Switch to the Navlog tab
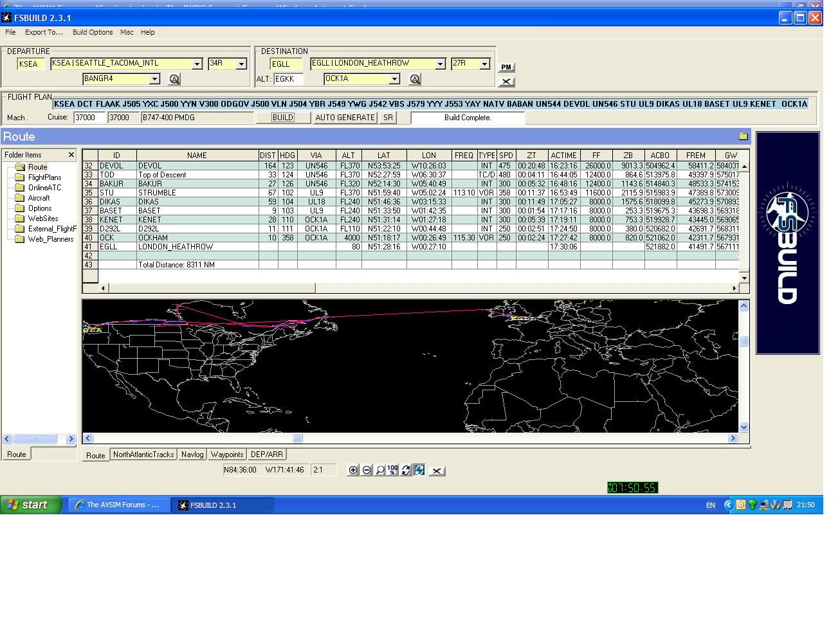 192,455
